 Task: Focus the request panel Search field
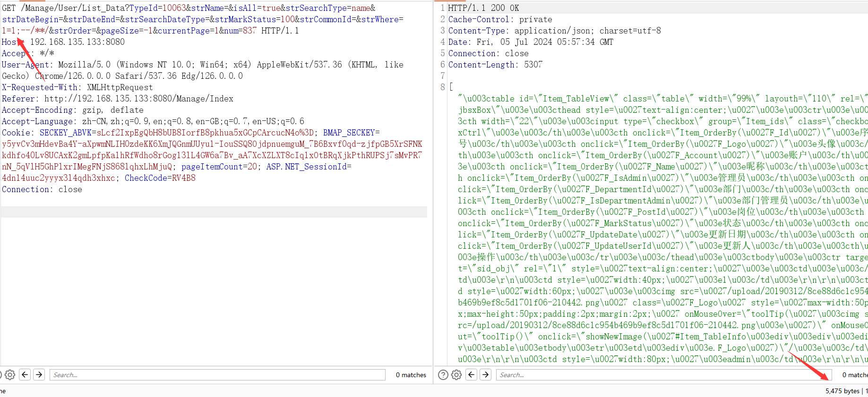click(217, 375)
